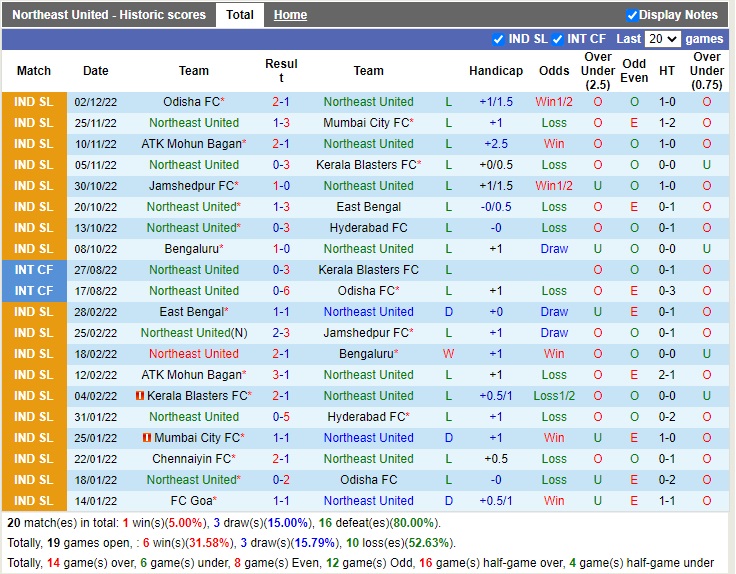Open Odisha FC team on 18/01/22
Viewport: 736px width, 574px height.
click(x=368, y=480)
